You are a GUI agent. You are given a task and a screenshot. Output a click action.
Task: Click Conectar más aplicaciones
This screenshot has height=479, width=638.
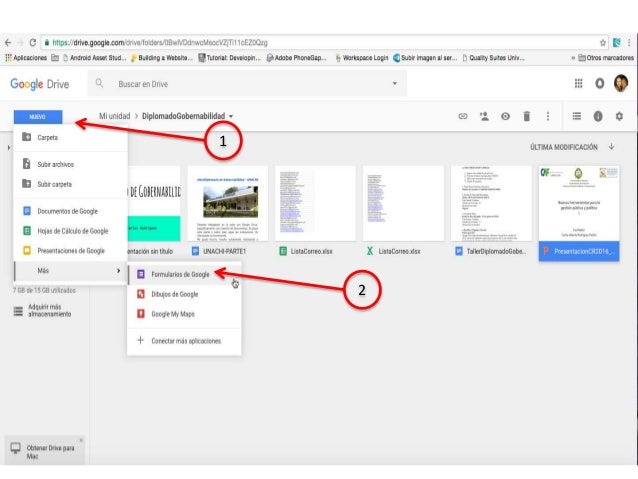(184, 341)
